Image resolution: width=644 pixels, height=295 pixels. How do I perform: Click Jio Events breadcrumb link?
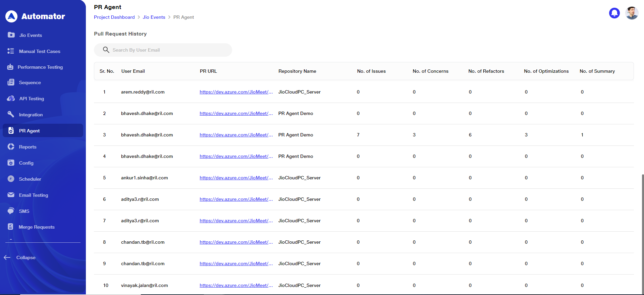pos(154,17)
